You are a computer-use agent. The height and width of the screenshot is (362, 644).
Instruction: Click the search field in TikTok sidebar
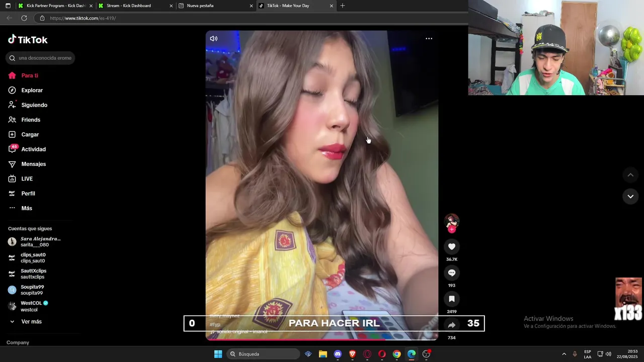(x=41, y=58)
